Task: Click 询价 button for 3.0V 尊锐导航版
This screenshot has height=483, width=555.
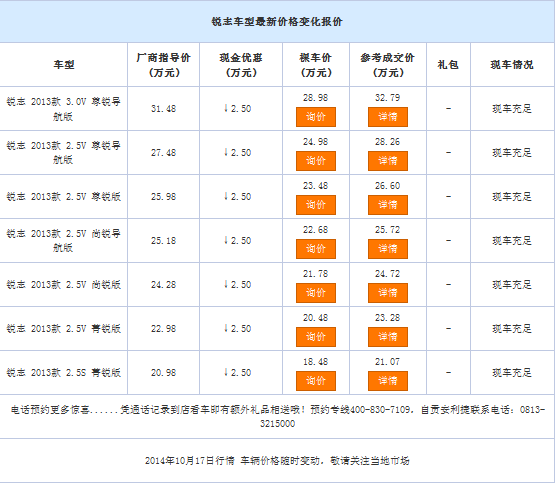Action: pos(316,117)
